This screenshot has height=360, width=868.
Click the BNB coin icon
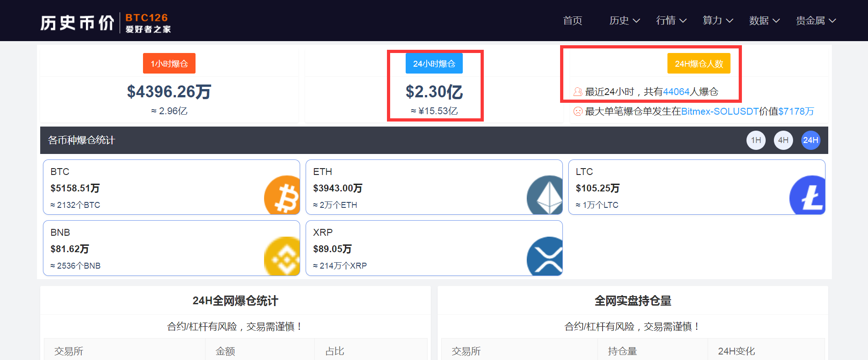coord(282,256)
